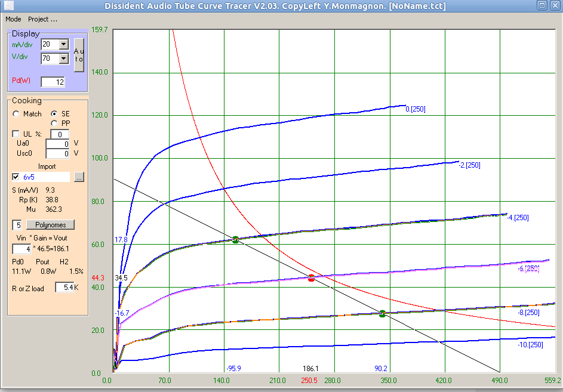Maximize the window using the title bar button
The width and height of the screenshot is (563, 392).
[x=542, y=5]
